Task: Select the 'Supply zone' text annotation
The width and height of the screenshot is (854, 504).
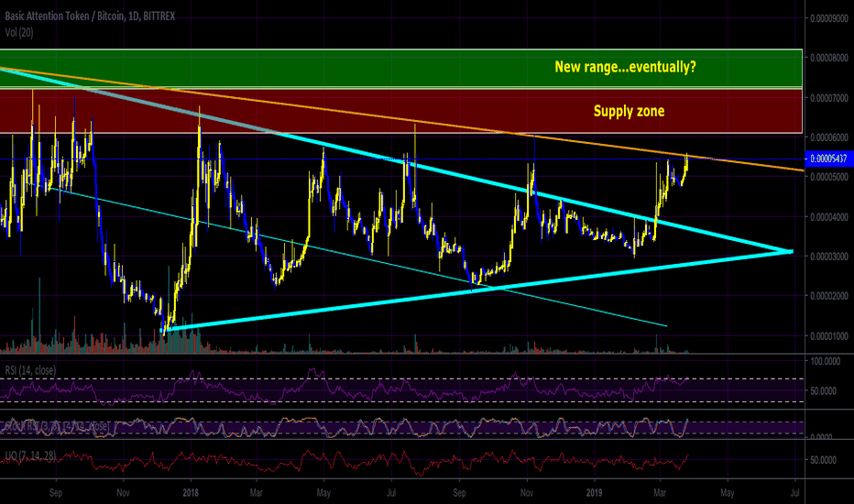Action: (x=630, y=111)
